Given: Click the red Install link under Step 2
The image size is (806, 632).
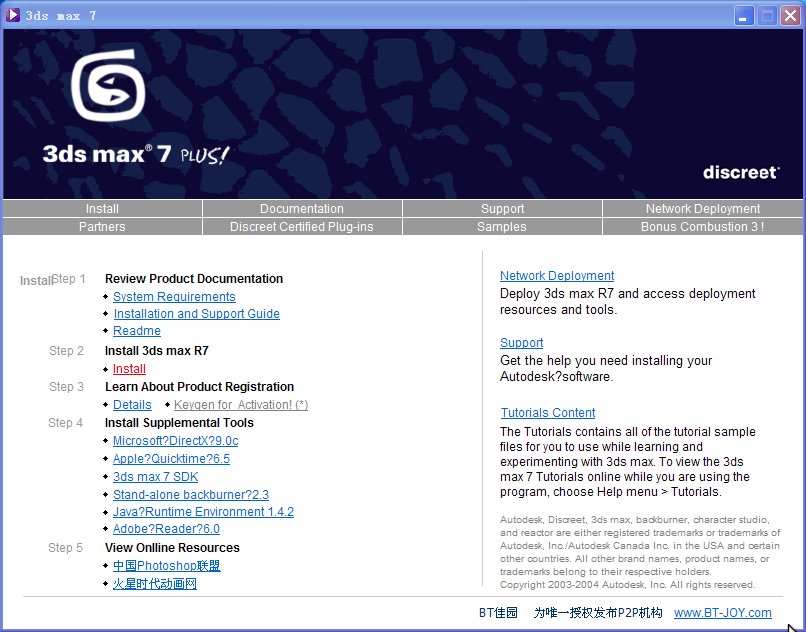Looking at the screenshot, I should [x=129, y=369].
